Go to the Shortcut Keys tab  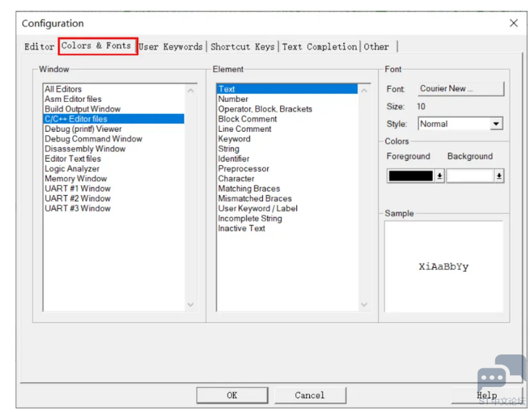pos(242,46)
